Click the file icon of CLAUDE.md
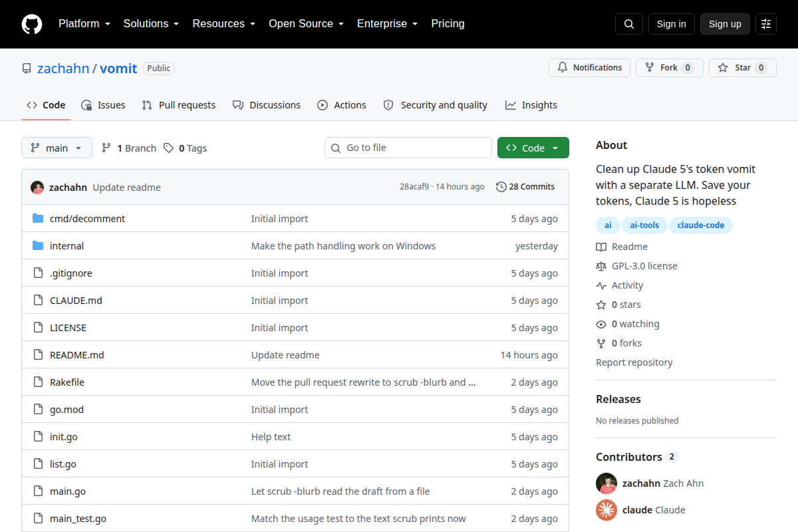 [38, 301]
